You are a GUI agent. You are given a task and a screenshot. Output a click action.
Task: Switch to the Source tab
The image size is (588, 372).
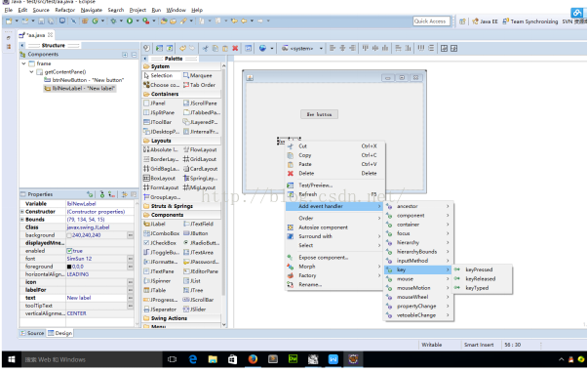32,333
